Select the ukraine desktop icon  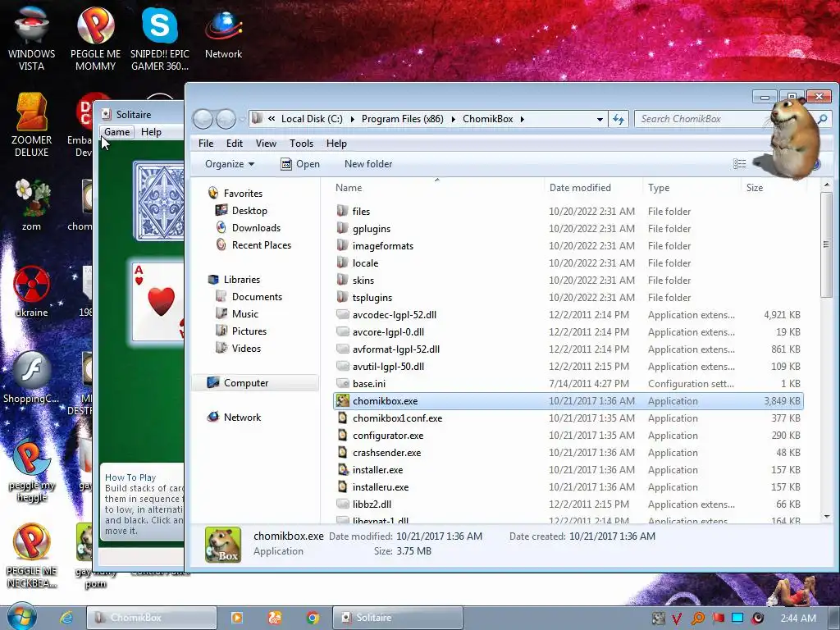pos(31,290)
